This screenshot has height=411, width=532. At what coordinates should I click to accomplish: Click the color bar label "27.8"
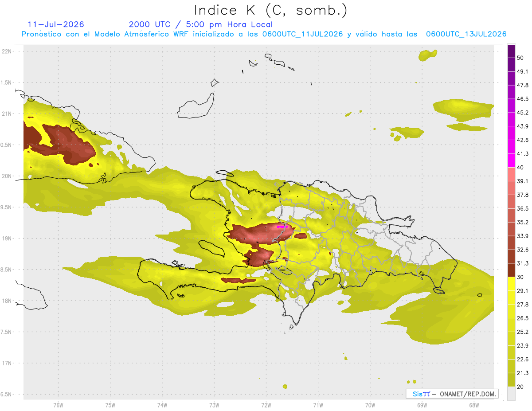(x=523, y=304)
